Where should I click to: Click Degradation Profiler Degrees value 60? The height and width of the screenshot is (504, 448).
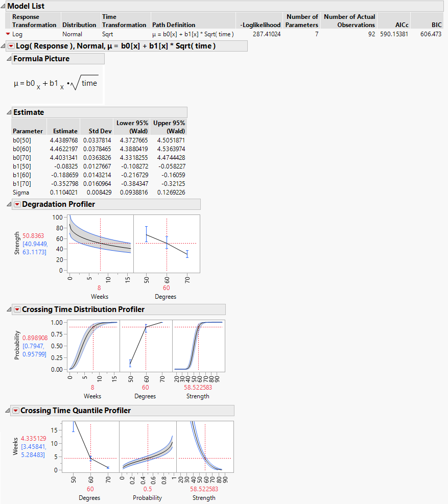click(166, 288)
